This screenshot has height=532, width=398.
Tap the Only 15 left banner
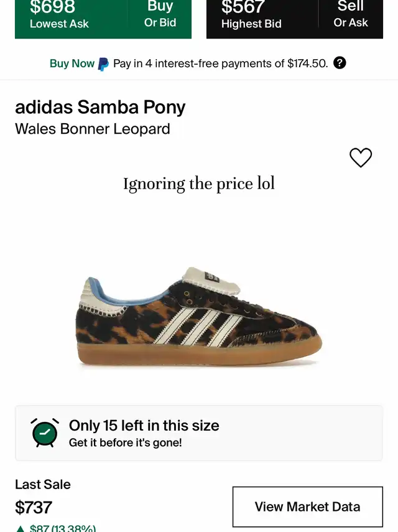coord(199,433)
